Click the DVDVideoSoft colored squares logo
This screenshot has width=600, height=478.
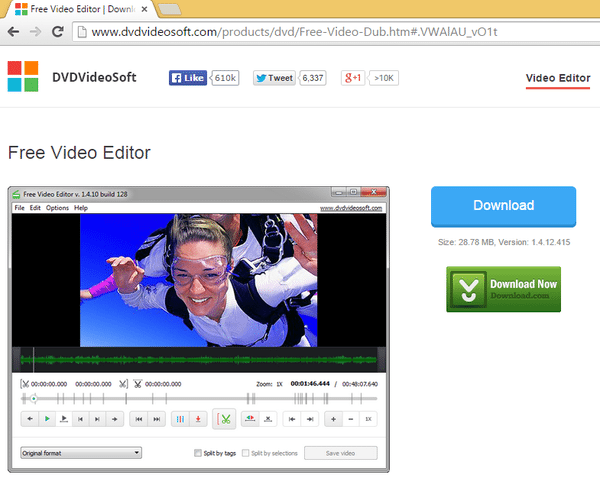point(23,77)
